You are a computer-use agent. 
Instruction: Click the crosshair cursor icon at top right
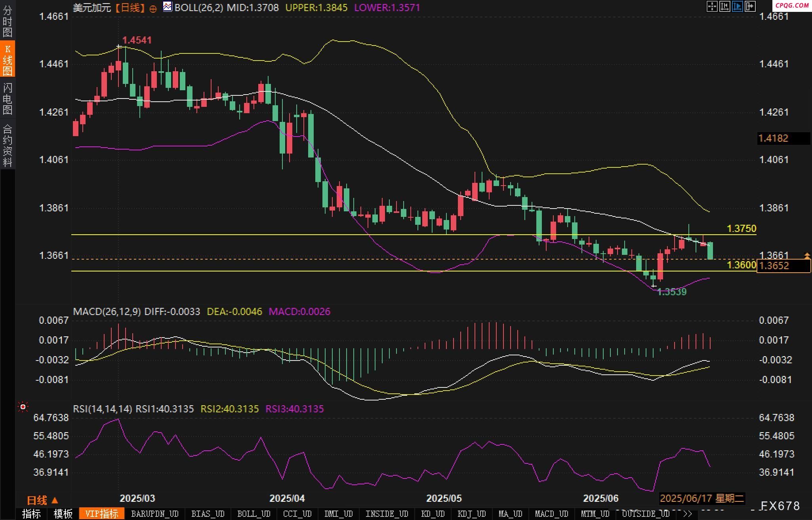coord(712,6)
